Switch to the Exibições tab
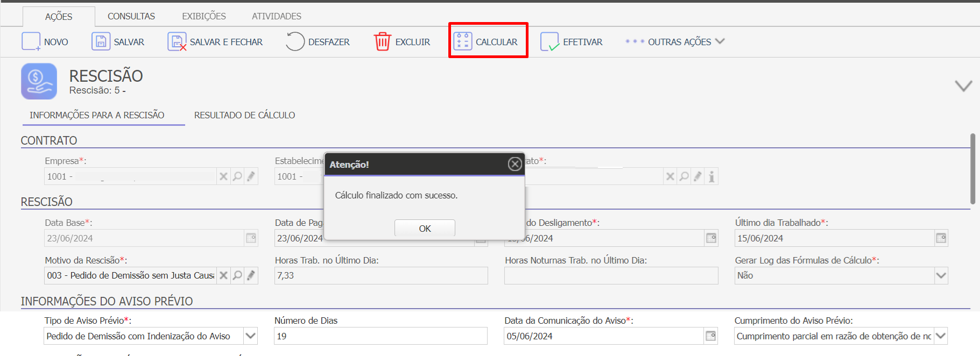 204,16
